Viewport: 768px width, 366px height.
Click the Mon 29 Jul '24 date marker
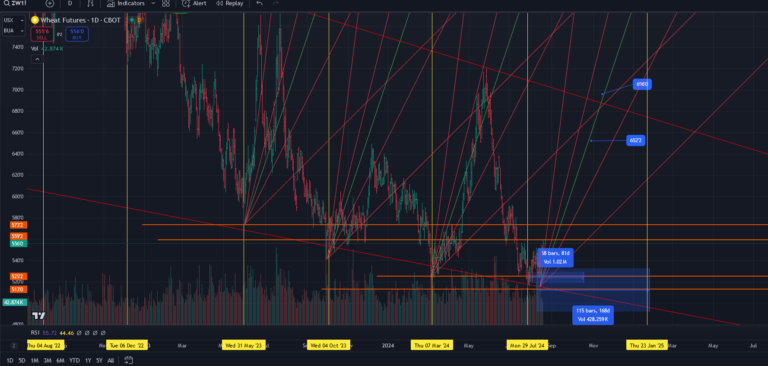(527, 345)
